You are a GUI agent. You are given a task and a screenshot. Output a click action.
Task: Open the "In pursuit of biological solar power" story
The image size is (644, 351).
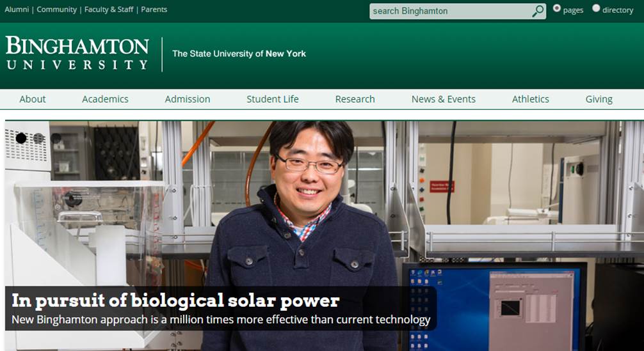coord(175,300)
